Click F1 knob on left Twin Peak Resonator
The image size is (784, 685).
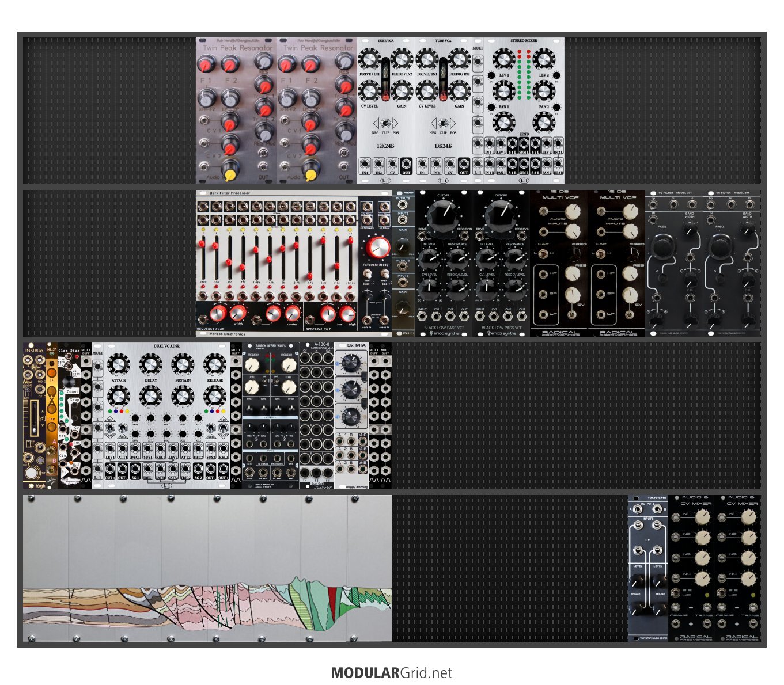click(206, 63)
